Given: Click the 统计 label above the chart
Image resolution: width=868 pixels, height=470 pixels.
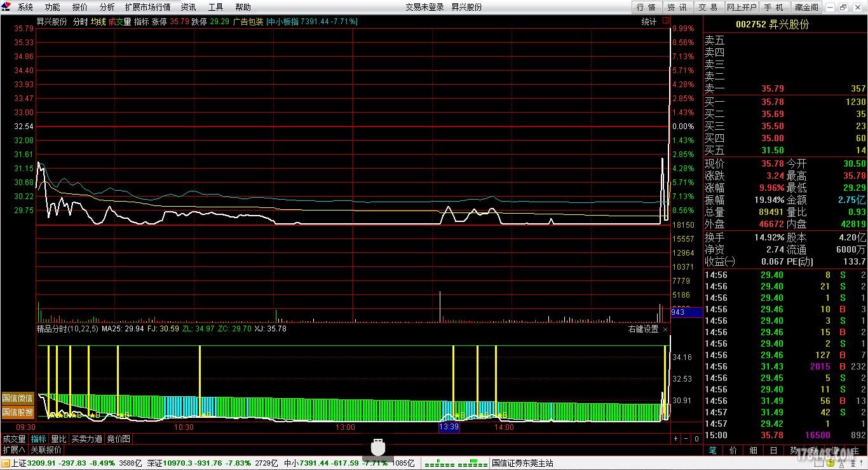Looking at the screenshot, I should point(649,21).
